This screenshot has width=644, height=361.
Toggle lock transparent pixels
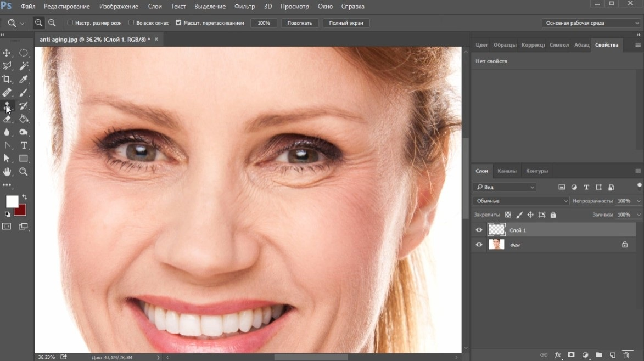[508, 215]
